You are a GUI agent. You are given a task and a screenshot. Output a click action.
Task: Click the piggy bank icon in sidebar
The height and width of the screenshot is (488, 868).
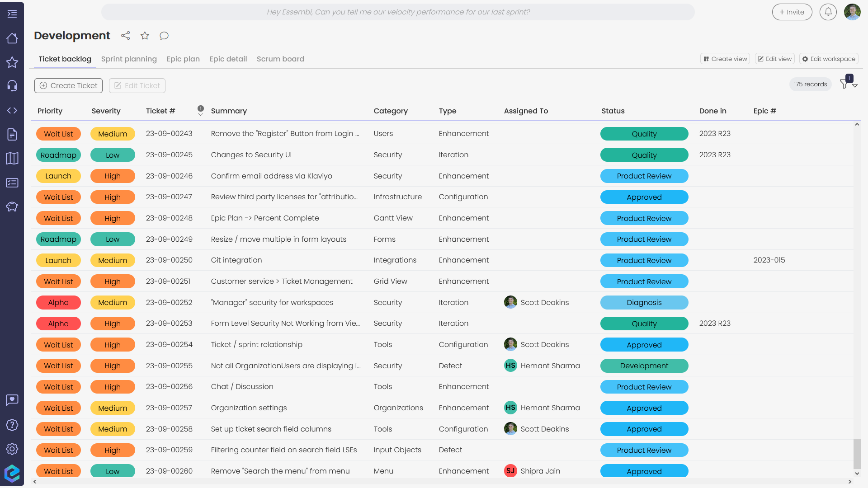(12, 207)
